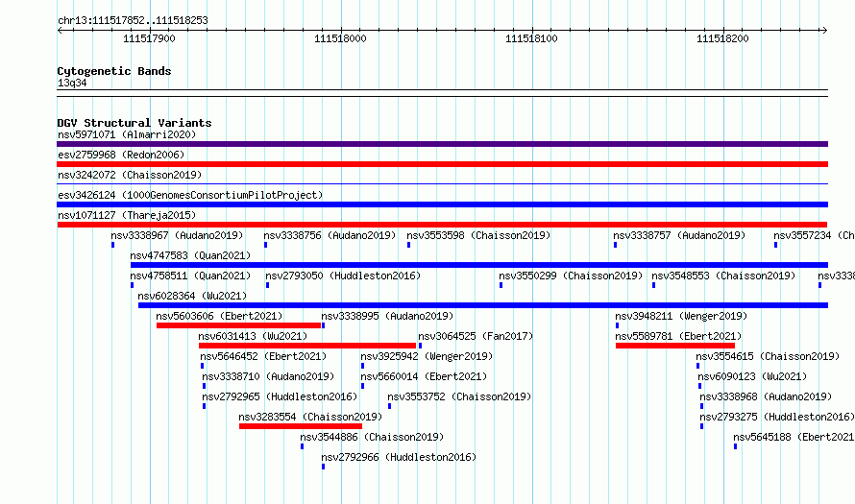855x504 pixels.
Task: Open nsv2792965 (Huddleston2016) variant label
Action: (280, 396)
